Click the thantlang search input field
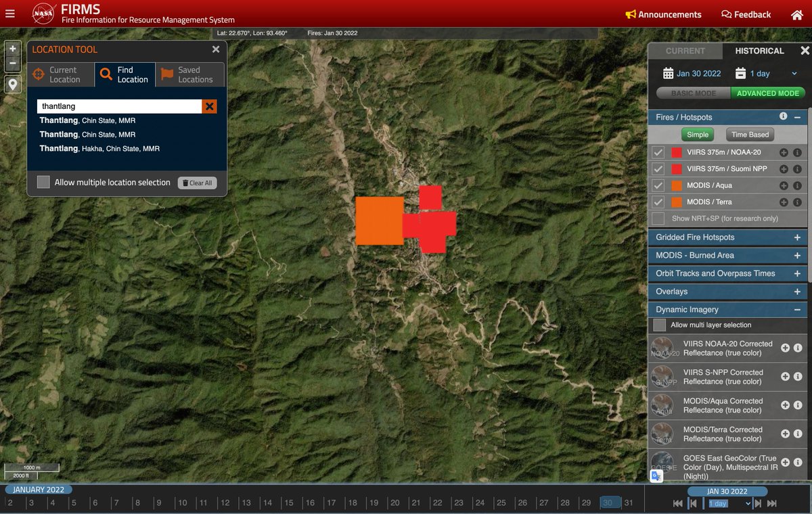The image size is (812, 514). [120, 106]
